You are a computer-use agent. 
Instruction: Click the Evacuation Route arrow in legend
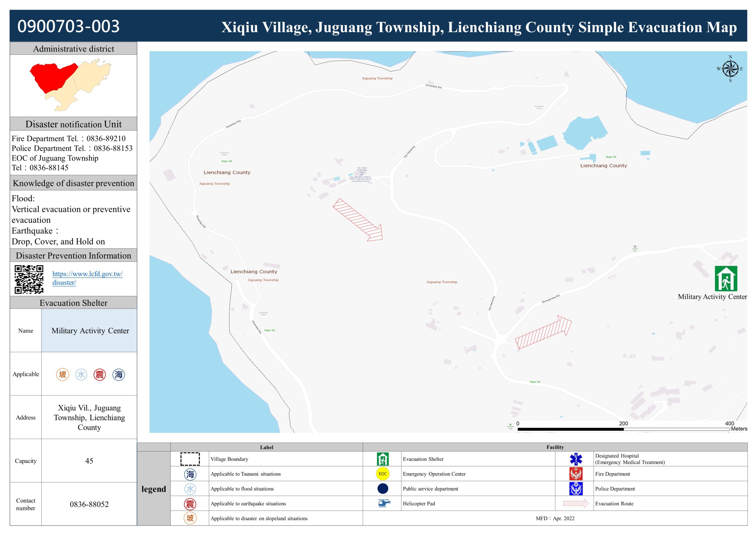(576, 503)
